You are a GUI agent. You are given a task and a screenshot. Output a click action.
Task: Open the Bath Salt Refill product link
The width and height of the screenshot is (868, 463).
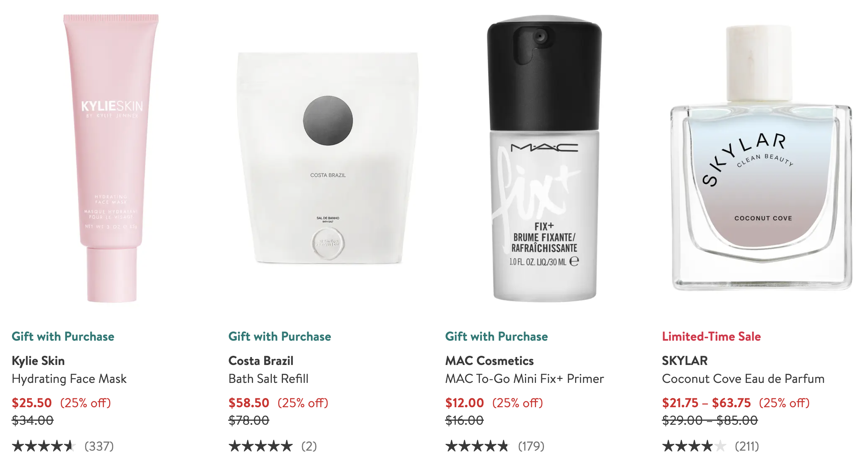pos(269,379)
